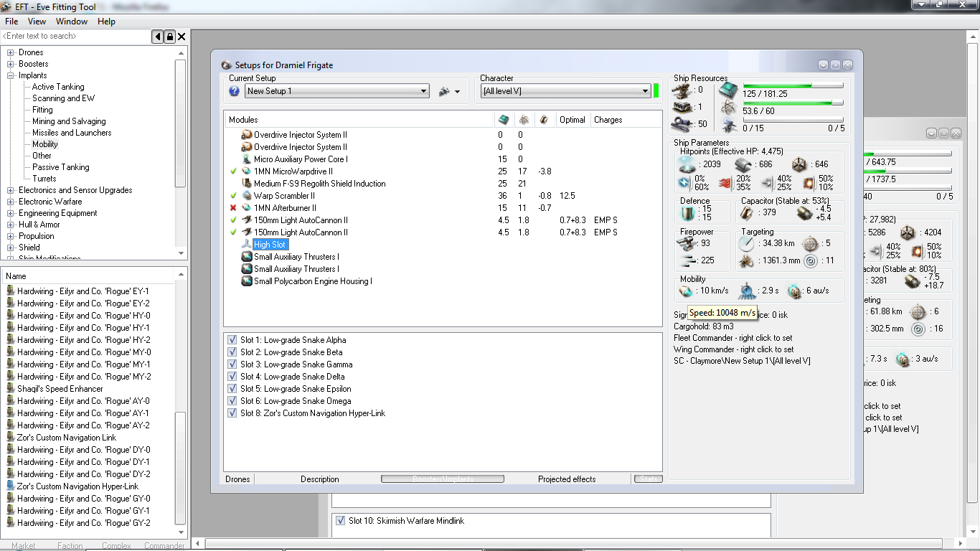Click the powergrid column header icon

[524, 120]
